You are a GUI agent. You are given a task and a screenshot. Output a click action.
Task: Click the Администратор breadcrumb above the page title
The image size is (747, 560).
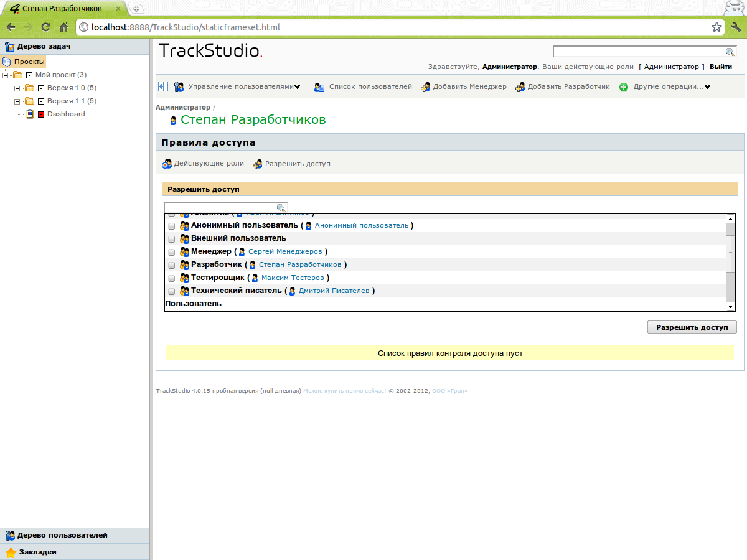[x=183, y=107]
